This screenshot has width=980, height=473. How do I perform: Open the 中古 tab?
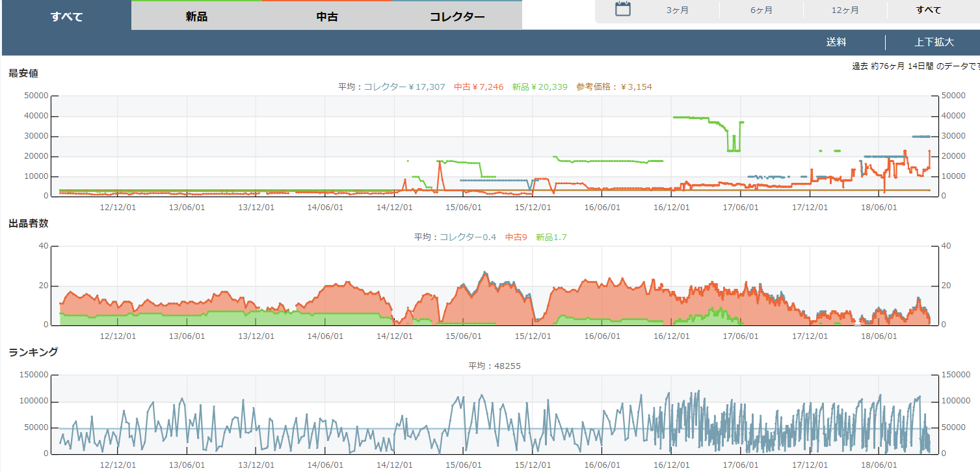[x=327, y=16]
